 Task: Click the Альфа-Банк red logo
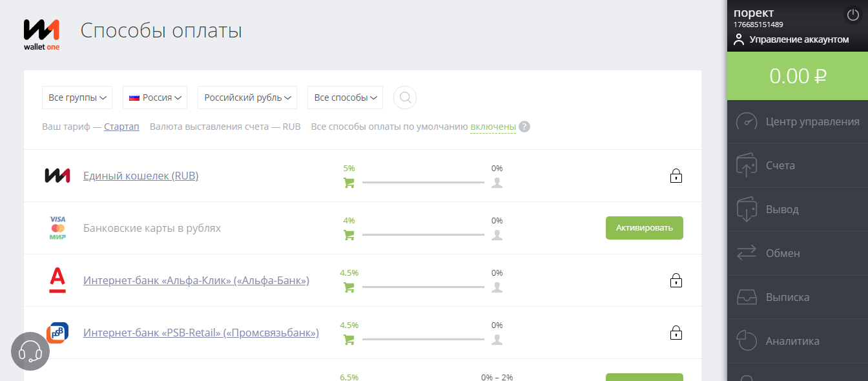[57, 280]
